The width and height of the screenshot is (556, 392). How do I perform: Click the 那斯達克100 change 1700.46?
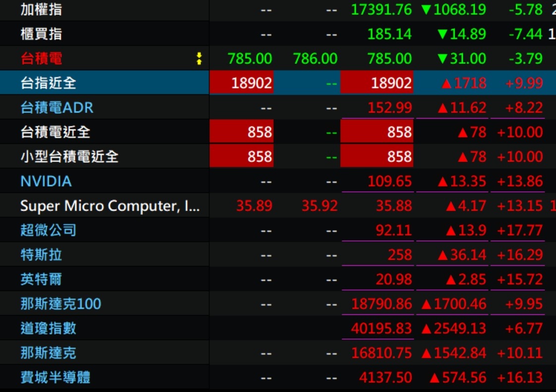454,304
